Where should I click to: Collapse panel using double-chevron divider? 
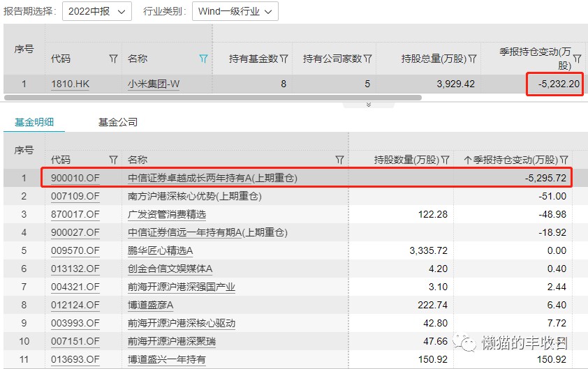(x=368, y=105)
